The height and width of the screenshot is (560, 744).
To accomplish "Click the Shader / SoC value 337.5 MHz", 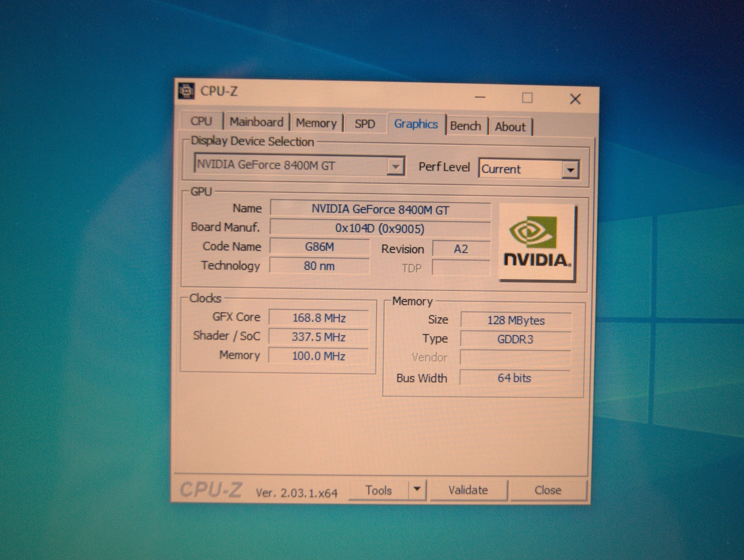I will click(x=318, y=337).
